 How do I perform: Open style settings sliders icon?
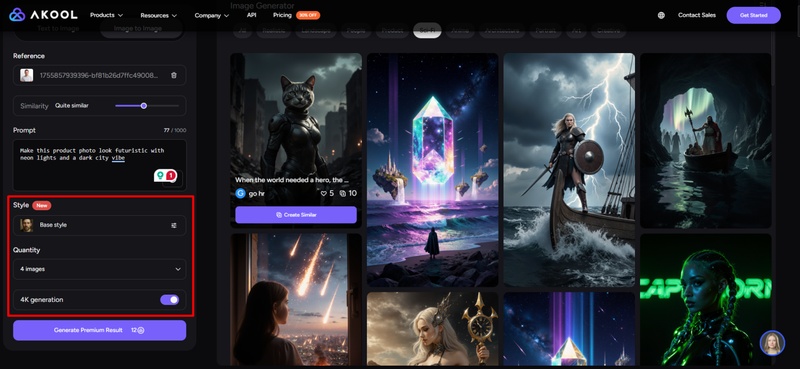pos(174,225)
